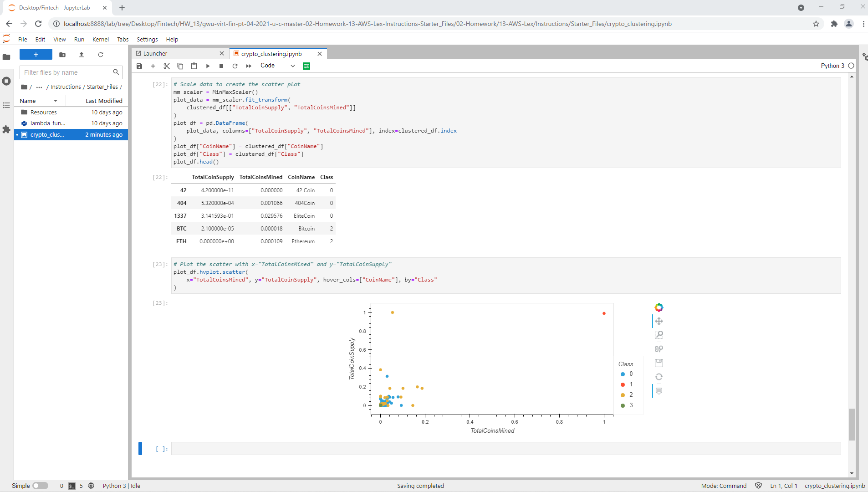This screenshot has width=868, height=492.
Task: Click the Bokeh logo in plot toolbar
Action: (659, 307)
